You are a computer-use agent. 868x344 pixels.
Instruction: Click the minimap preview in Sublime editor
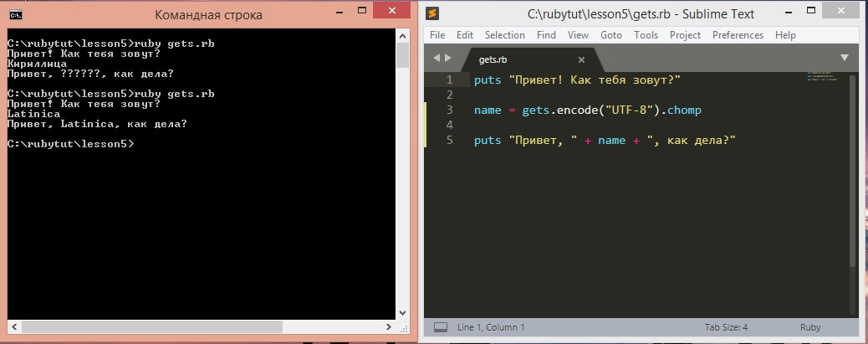point(823,76)
